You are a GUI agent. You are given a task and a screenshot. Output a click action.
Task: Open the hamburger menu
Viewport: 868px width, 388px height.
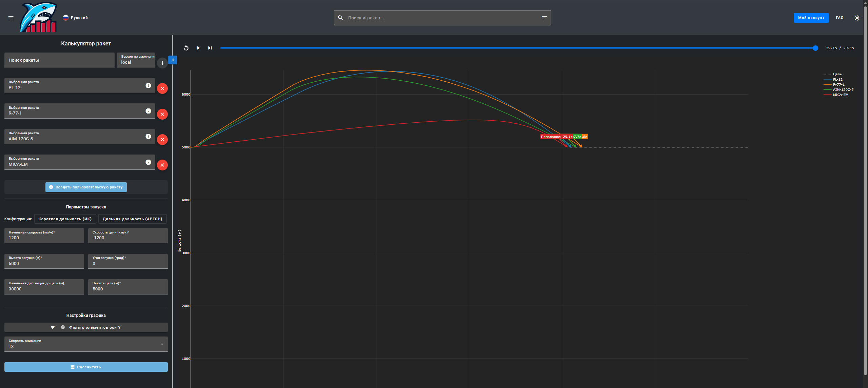(x=11, y=18)
